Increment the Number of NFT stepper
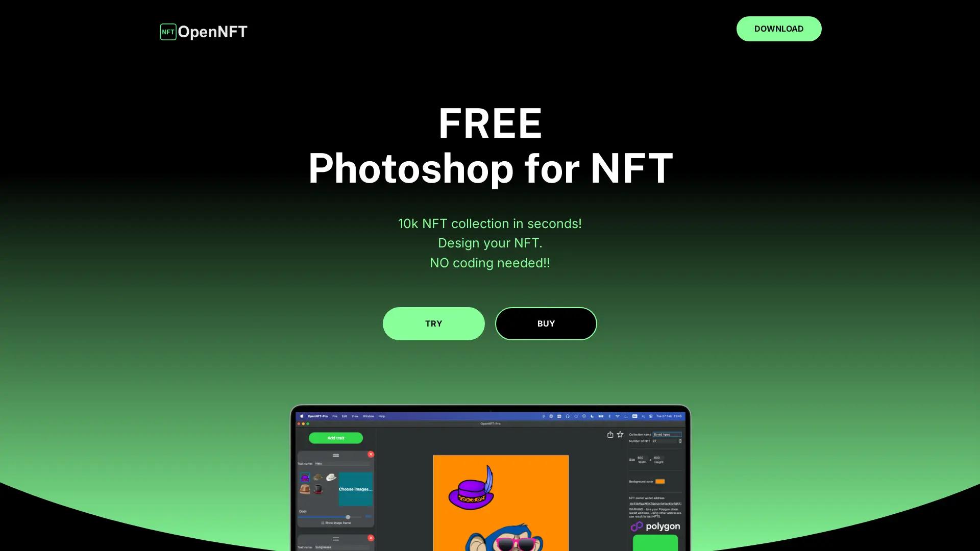This screenshot has width=980, height=551. click(x=679, y=440)
